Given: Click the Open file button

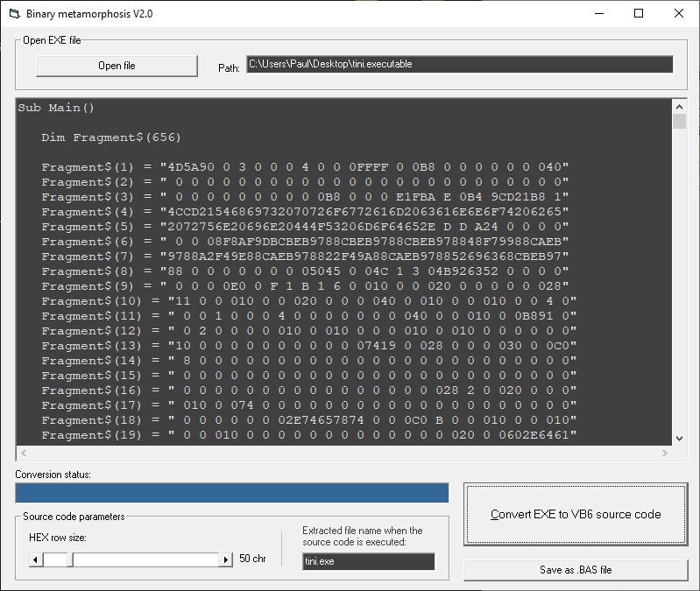Looking at the screenshot, I should pos(117,66).
